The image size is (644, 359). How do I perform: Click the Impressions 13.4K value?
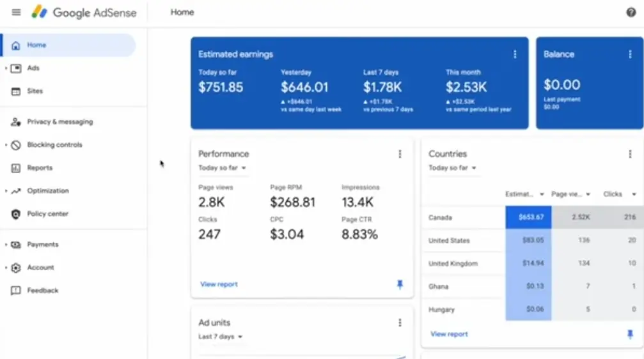coord(357,202)
